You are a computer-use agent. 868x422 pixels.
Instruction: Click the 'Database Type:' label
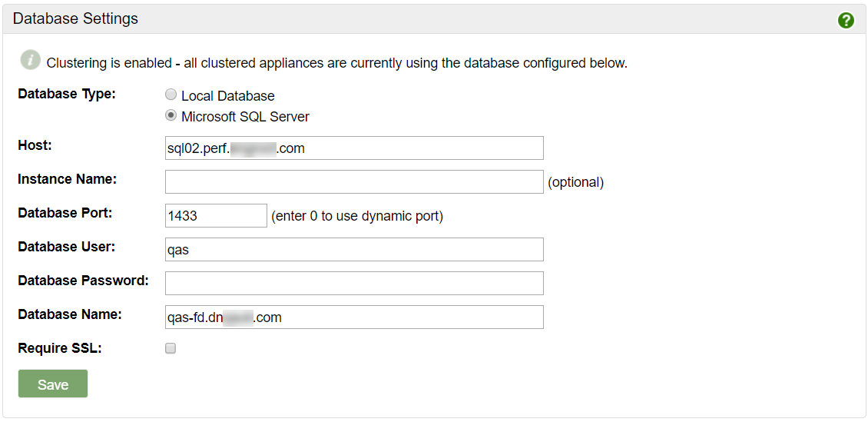click(x=67, y=94)
